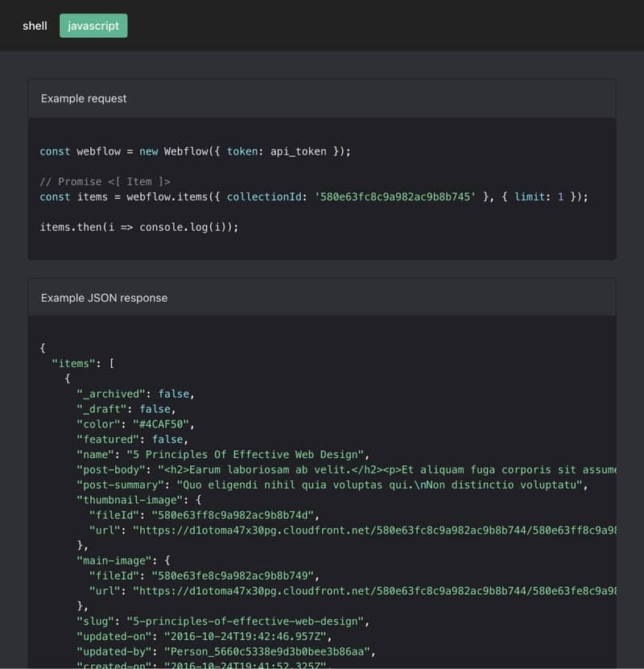Switch to the shell tab
The width and height of the screenshot is (644, 669).
click(35, 25)
